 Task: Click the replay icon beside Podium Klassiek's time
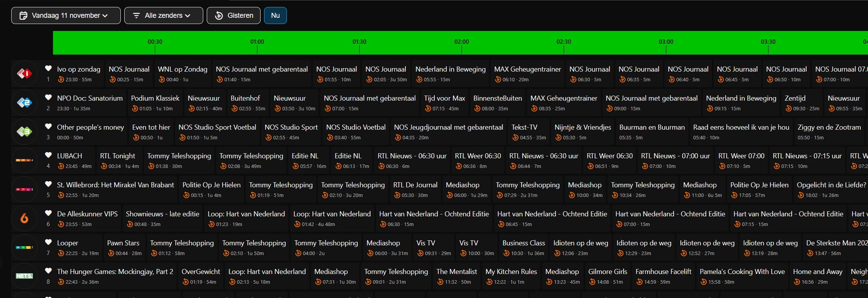pos(135,109)
